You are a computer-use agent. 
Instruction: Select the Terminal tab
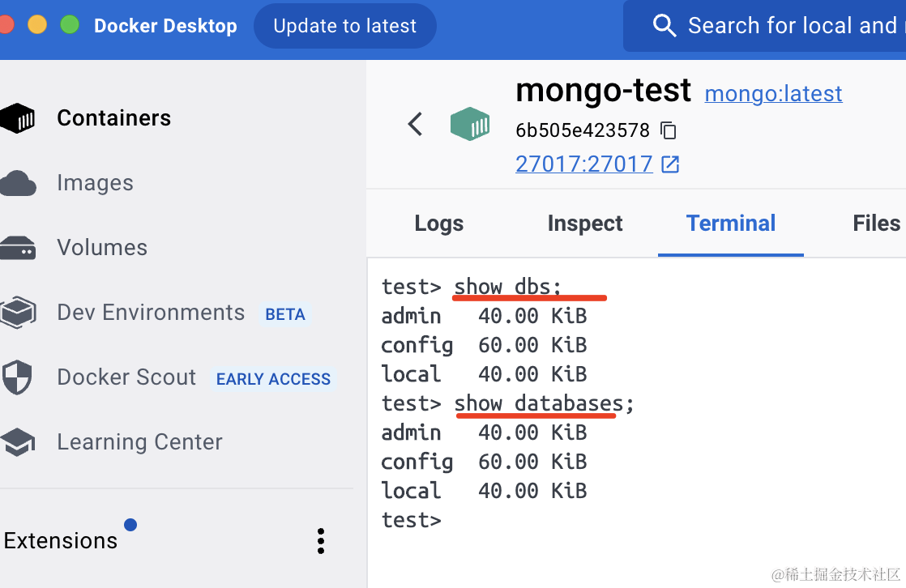pyautogui.click(x=731, y=224)
